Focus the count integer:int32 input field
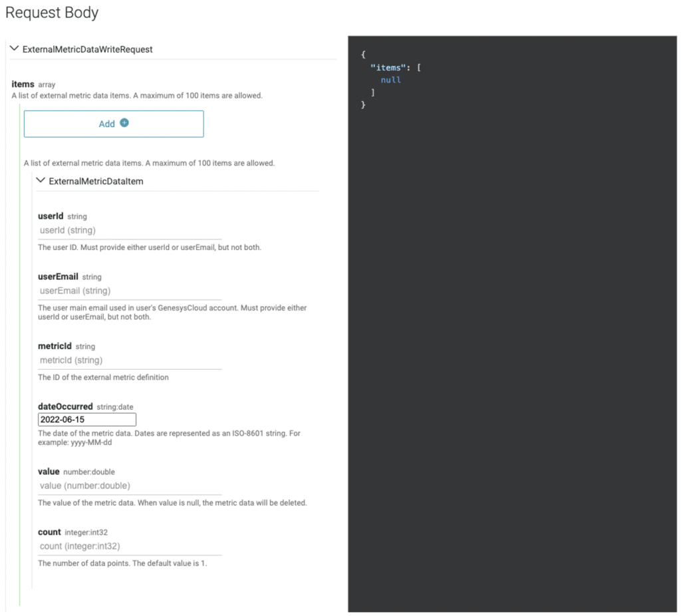The height and width of the screenshot is (616, 681). 130,547
